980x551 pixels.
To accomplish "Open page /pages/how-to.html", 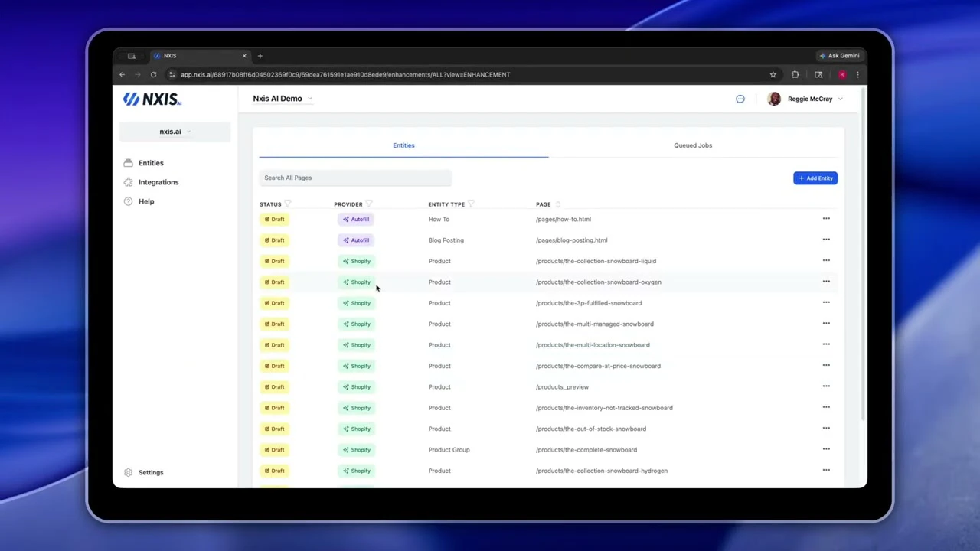I will [563, 219].
